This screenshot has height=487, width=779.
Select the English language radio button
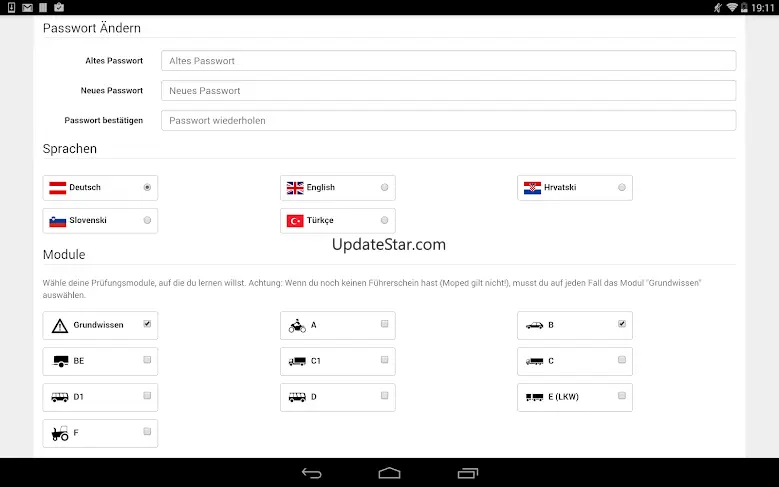pyautogui.click(x=385, y=187)
